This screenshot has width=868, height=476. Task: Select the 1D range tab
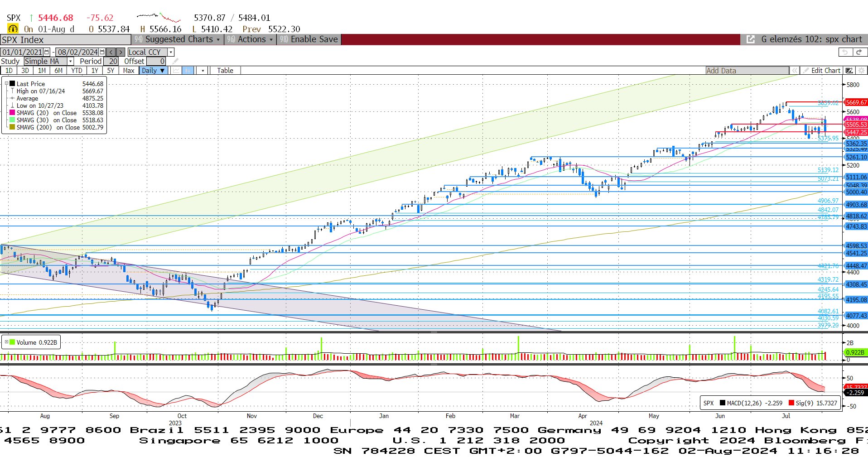[9, 70]
